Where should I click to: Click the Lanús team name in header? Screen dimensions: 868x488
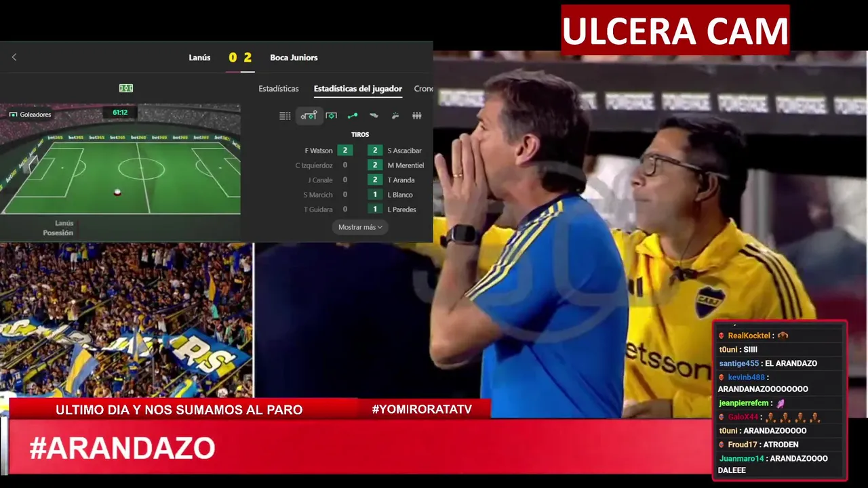coord(199,58)
